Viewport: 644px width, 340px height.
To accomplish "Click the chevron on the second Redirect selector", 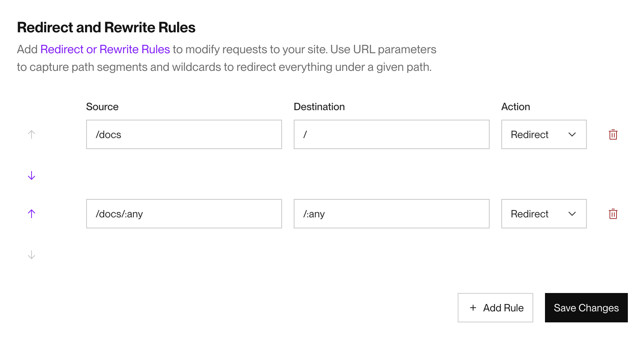I will 572,214.
